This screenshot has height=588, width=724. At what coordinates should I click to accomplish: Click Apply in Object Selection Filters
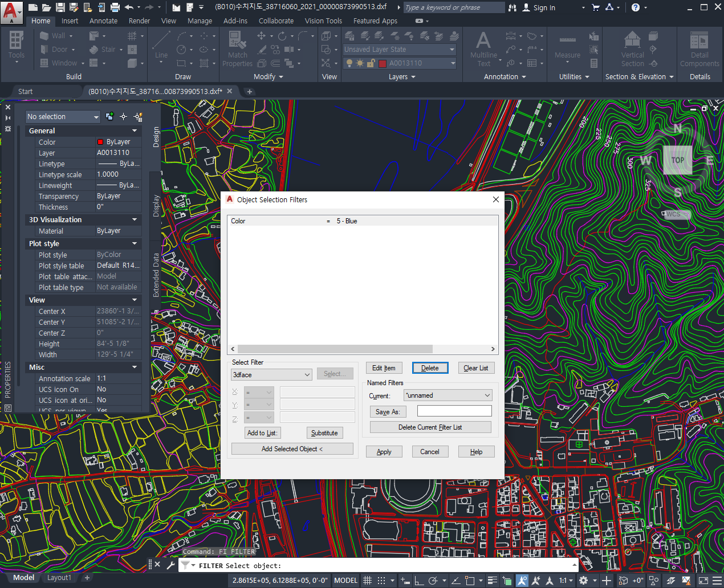384,451
